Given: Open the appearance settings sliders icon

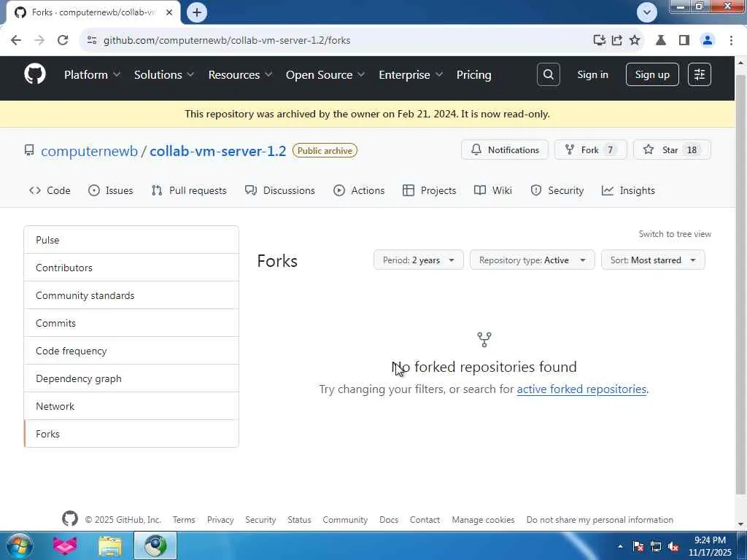Looking at the screenshot, I should coord(700,74).
